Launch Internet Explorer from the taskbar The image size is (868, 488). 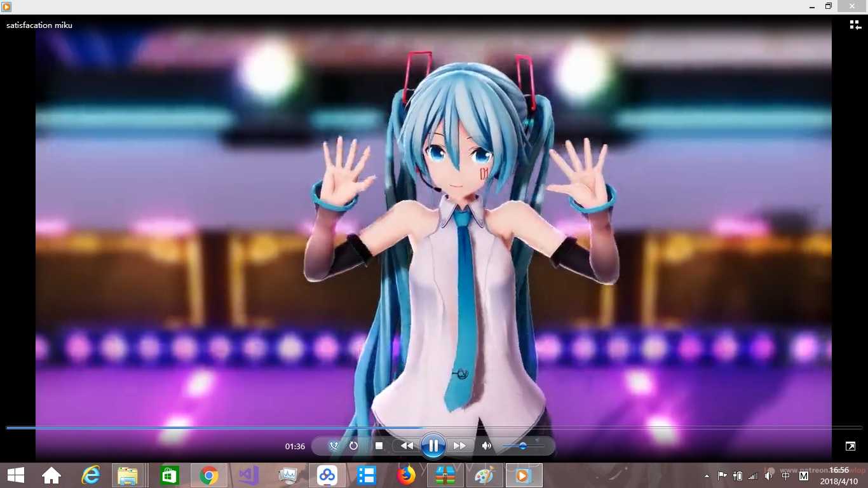click(91, 475)
